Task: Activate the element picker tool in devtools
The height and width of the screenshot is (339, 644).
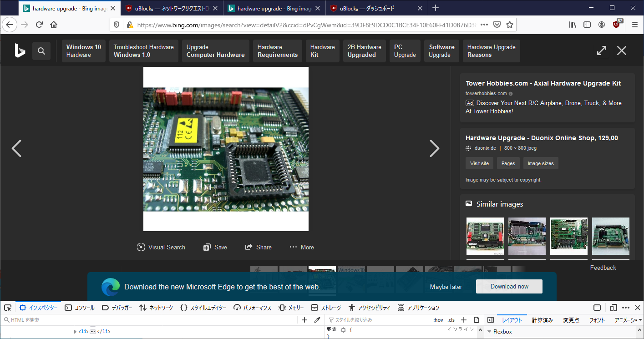Action: tap(8, 308)
